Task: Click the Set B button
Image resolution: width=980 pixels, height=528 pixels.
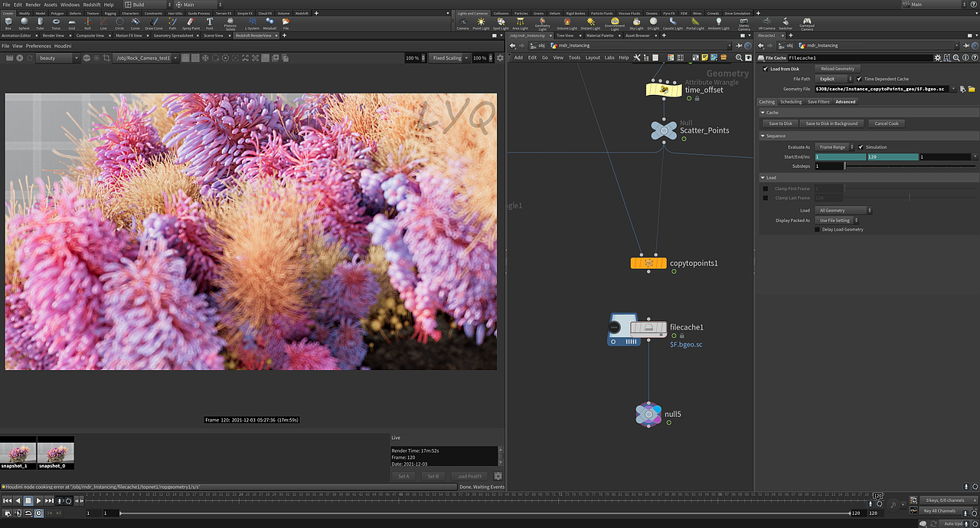Action: click(433, 476)
